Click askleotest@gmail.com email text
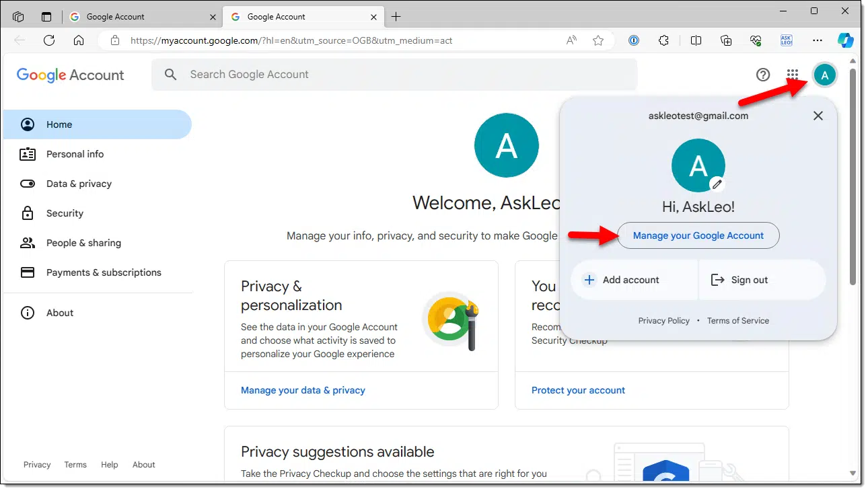868x491 pixels. 698,116
